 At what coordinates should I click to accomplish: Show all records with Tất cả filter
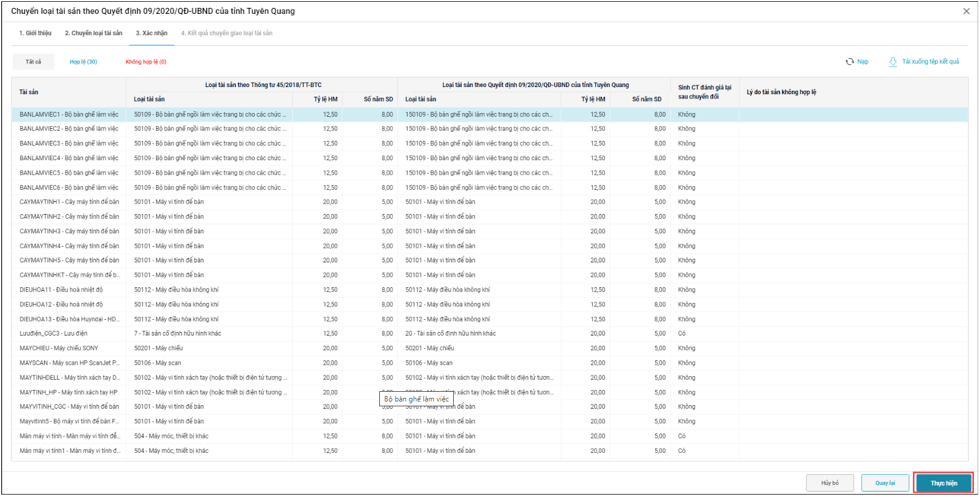pyautogui.click(x=33, y=62)
